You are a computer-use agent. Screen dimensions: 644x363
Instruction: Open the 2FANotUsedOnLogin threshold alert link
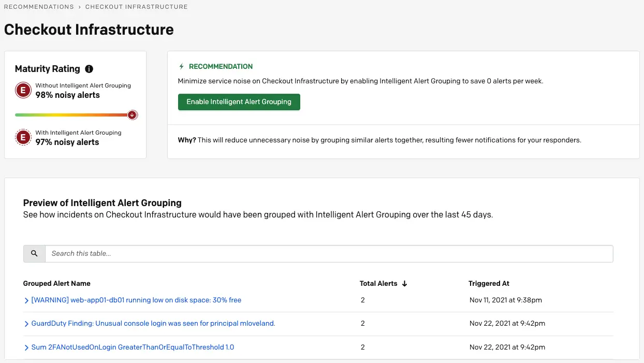[x=133, y=347]
